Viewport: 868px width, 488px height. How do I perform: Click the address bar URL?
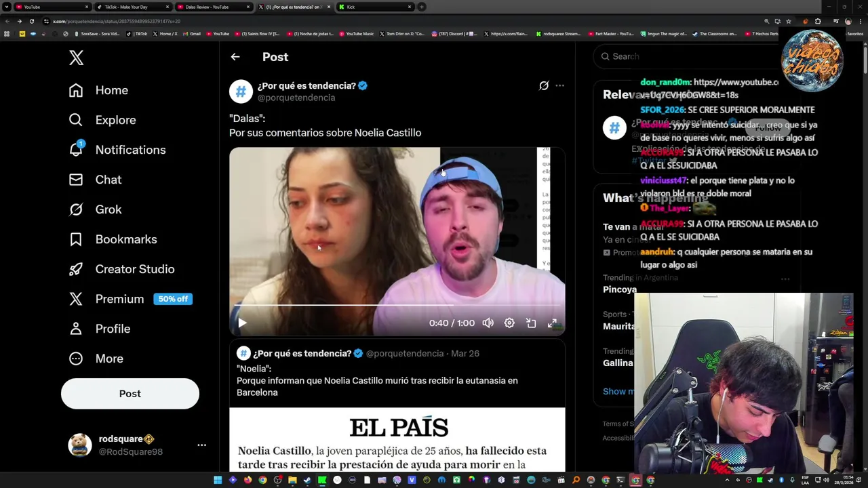click(x=117, y=21)
